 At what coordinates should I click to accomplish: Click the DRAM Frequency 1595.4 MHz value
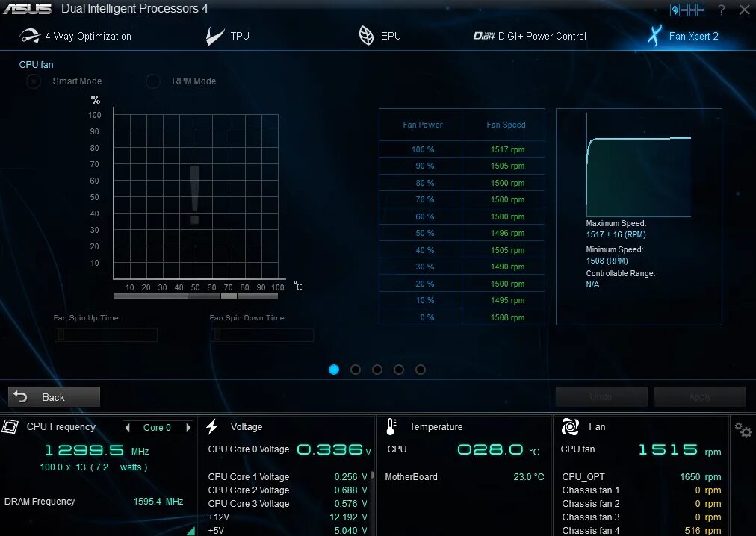158,502
